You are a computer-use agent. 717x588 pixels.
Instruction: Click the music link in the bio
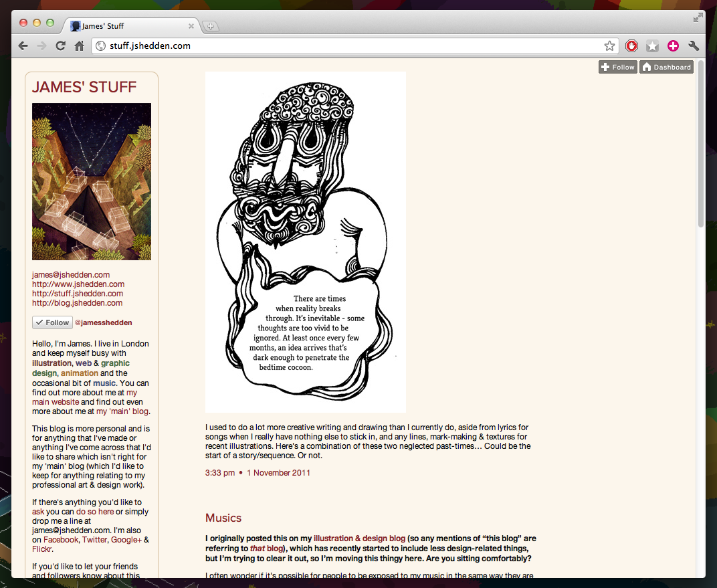(x=104, y=383)
